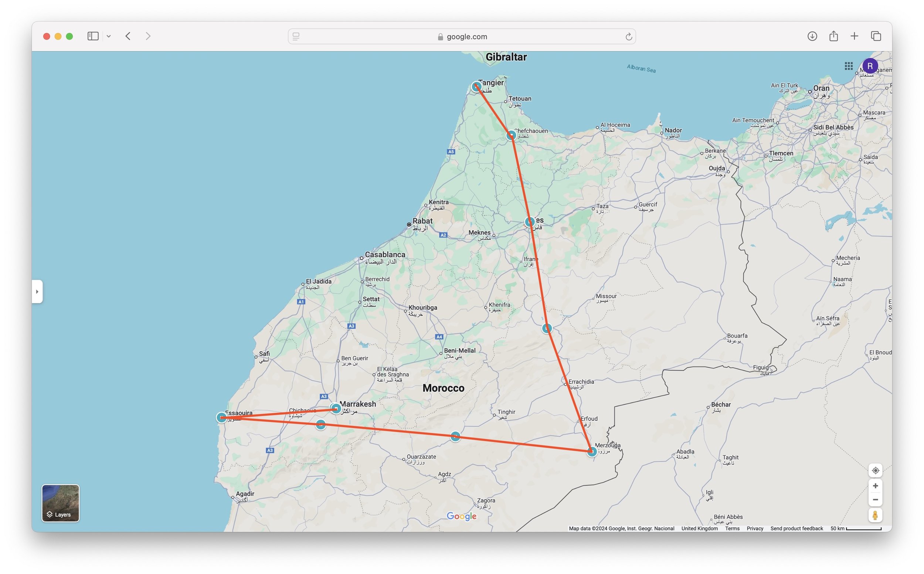Open the Google account avatar R
The width and height of the screenshot is (924, 574).
pyautogui.click(x=870, y=66)
